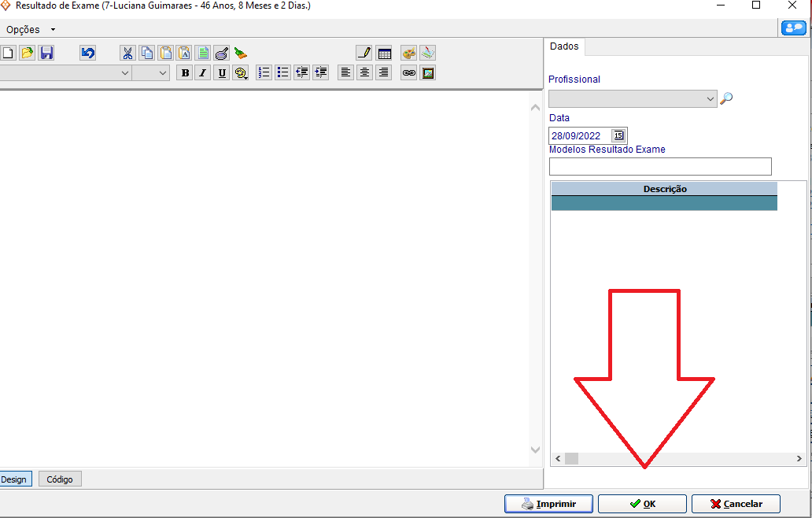The height and width of the screenshot is (518, 812).
Task: Search professional with magnifier icon
Action: click(726, 98)
